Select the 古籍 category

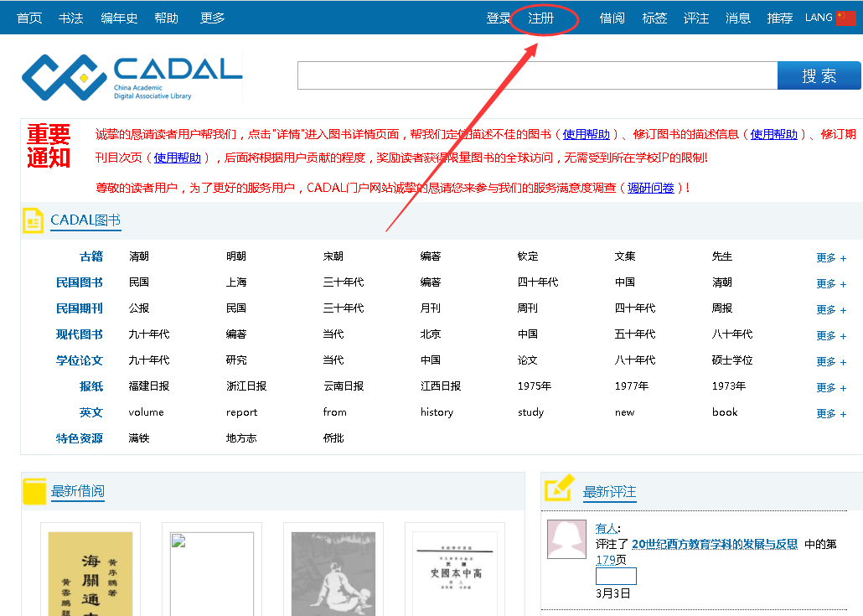pyautogui.click(x=91, y=256)
